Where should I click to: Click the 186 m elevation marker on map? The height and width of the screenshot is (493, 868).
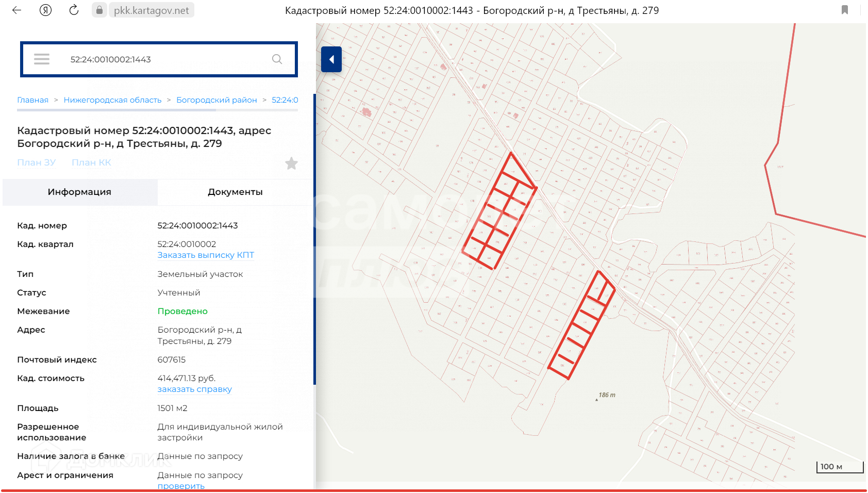pos(606,396)
